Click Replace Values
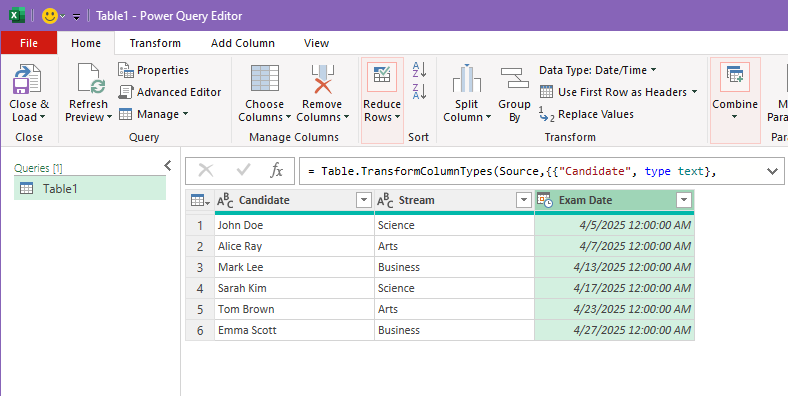 tap(586, 114)
